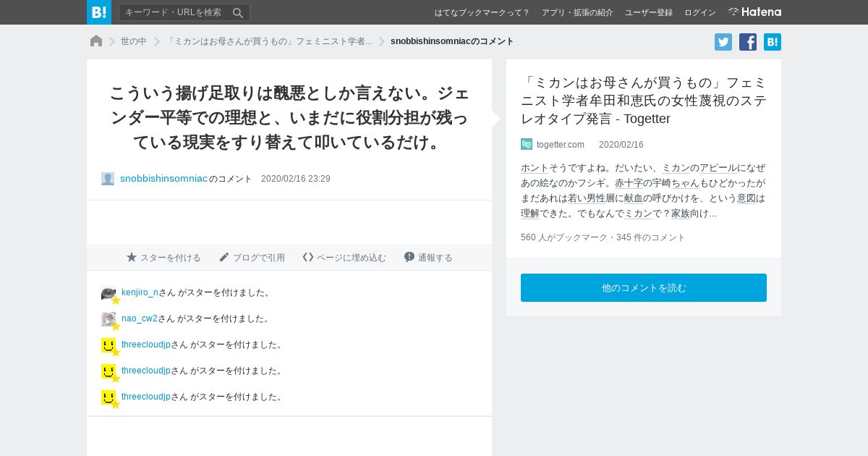Bookmark with the blue B! share icon
This screenshot has width=868, height=456.
pos(773,42)
